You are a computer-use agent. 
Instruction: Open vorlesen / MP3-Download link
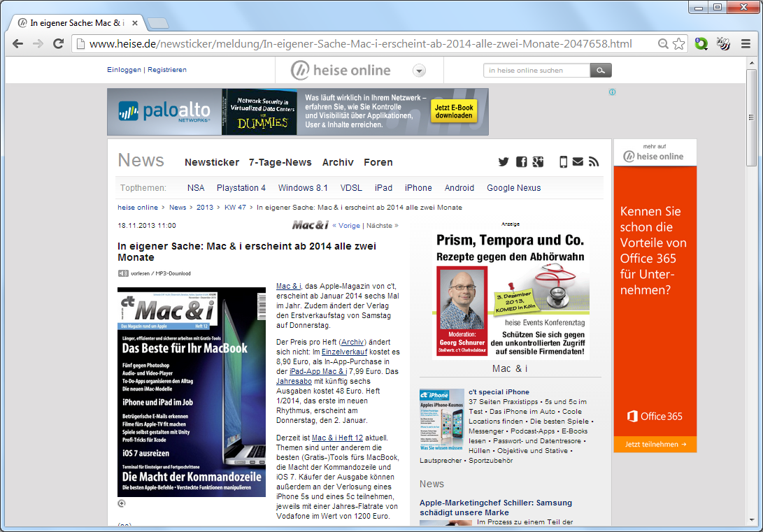pyautogui.click(x=161, y=273)
